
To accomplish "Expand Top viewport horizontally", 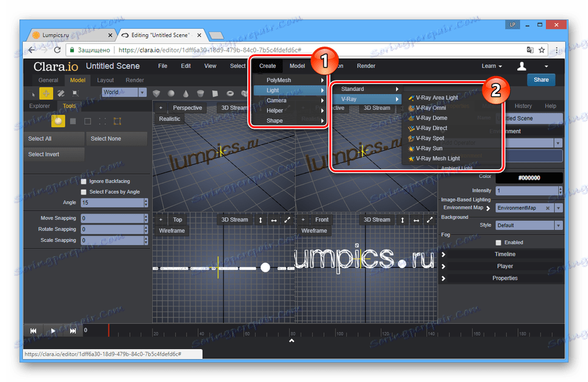I will [x=274, y=220].
